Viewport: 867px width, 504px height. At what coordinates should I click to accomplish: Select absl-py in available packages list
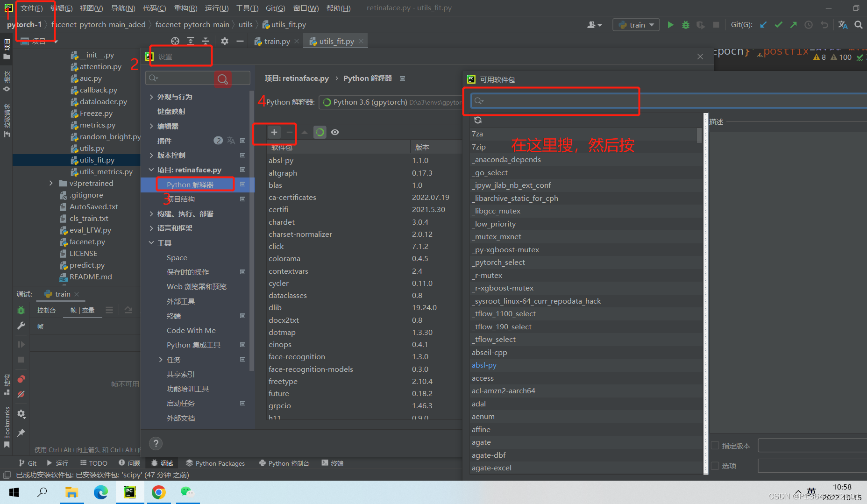(484, 365)
